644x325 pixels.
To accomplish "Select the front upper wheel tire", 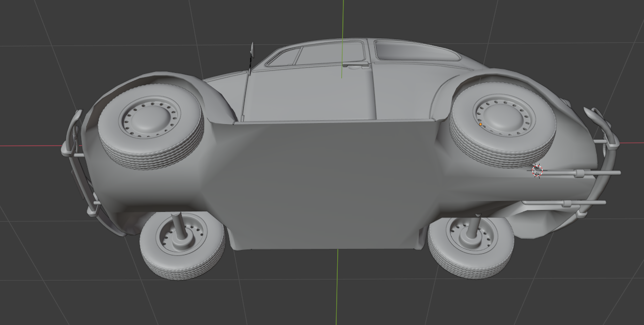I will click(x=150, y=126).
